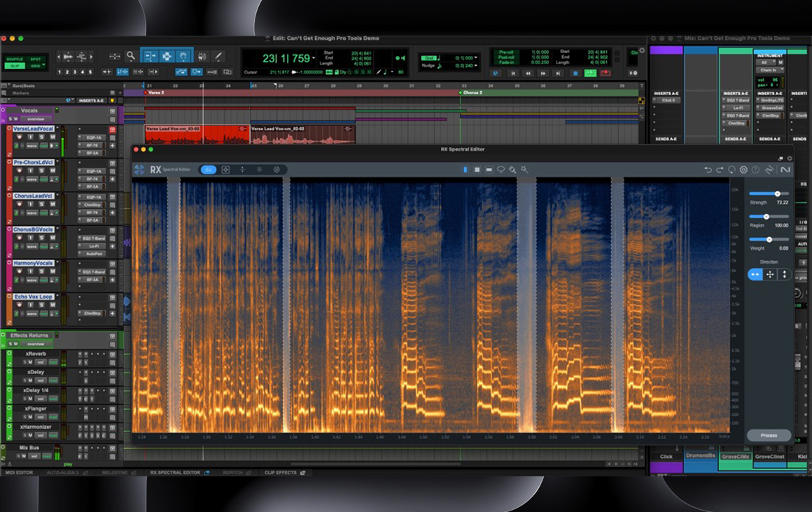Record-enable the HarmonyVocals track

[x=18, y=271]
